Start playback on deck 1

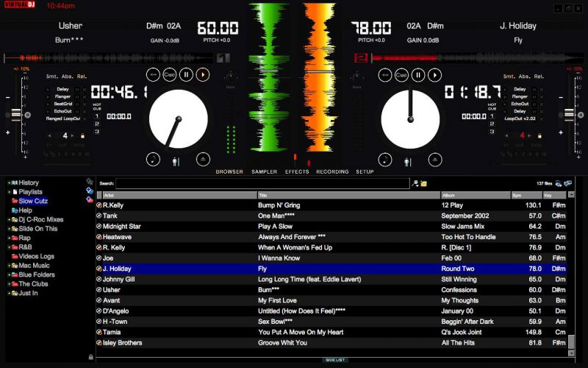tap(203, 75)
